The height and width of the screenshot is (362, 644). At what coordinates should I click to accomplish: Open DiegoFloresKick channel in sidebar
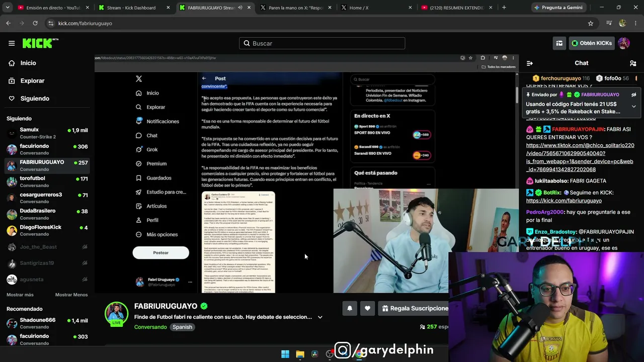click(x=47, y=230)
